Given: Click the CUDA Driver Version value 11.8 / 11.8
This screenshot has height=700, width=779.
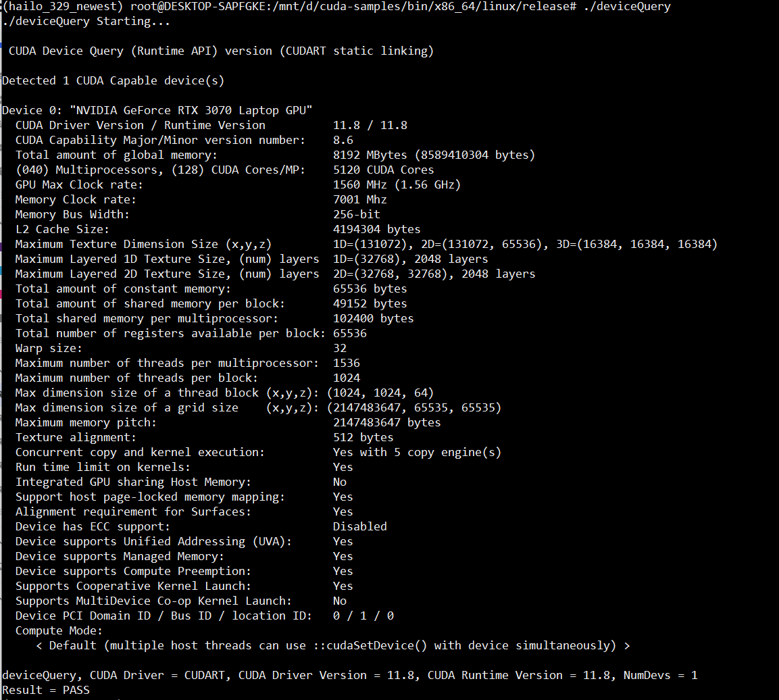Looking at the screenshot, I should [370, 125].
